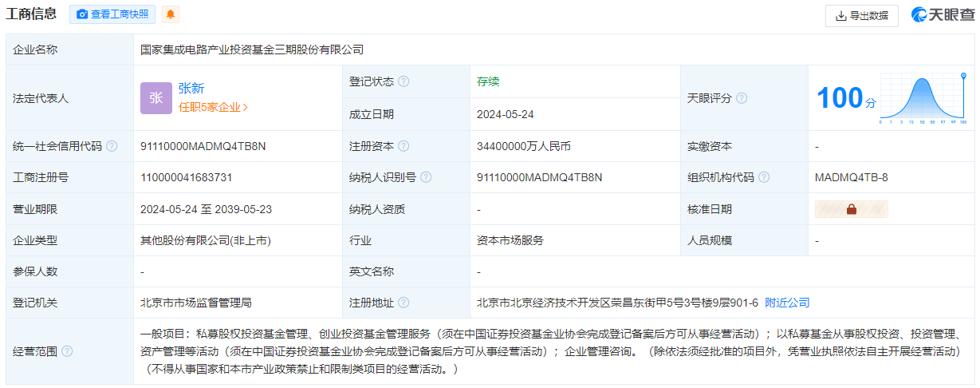The width and height of the screenshot is (980, 388).
Task: Click the help icon next to 纳税人识别号
Action: point(426,177)
